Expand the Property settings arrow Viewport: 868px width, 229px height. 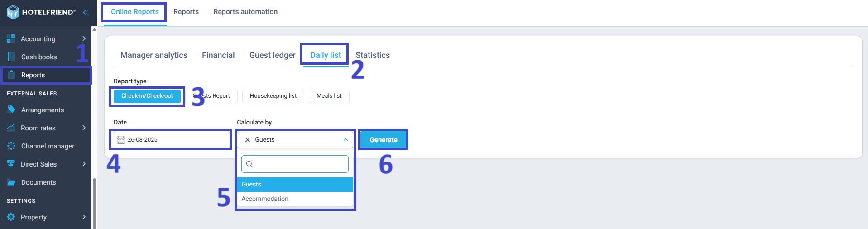click(84, 217)
